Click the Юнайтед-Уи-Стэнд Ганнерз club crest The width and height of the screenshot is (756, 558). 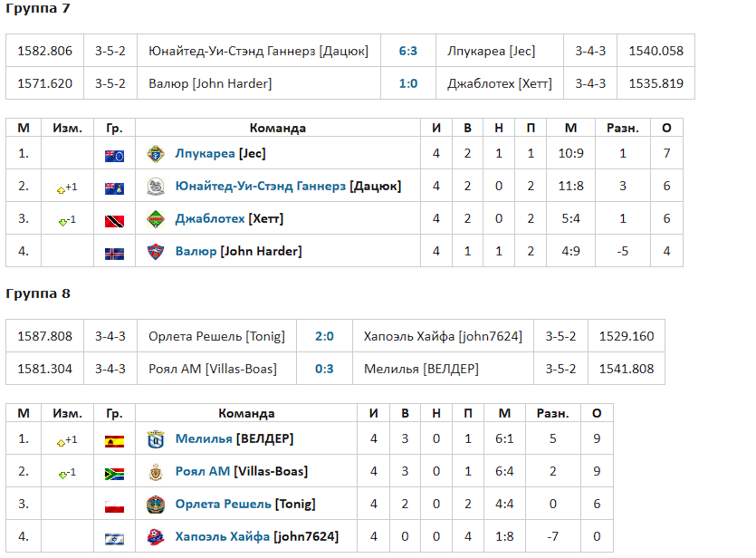tap(155, 187)
